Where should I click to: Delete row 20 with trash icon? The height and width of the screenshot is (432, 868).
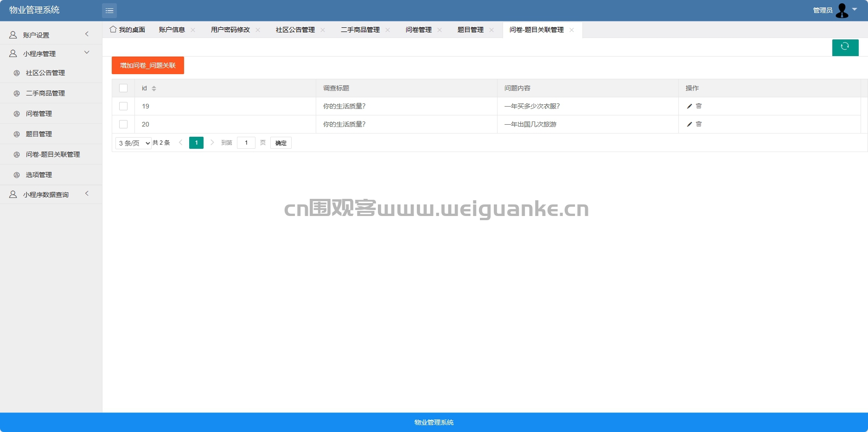[699, 124]
